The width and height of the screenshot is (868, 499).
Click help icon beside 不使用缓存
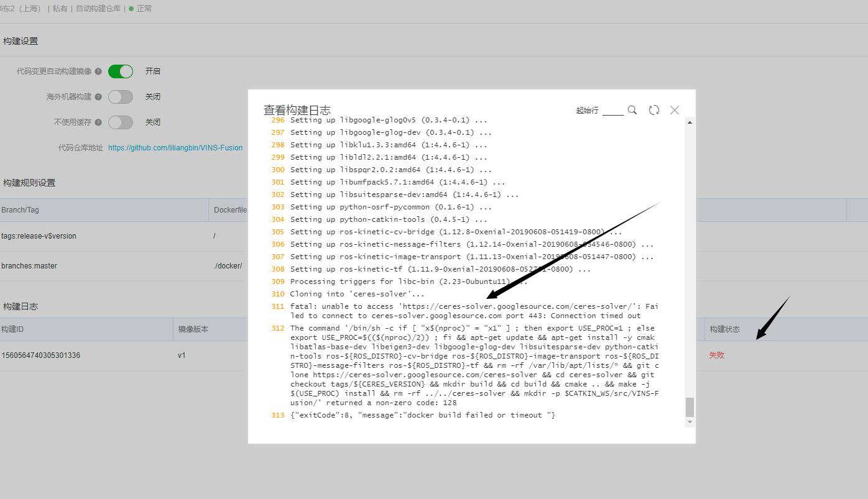[98, 122]
